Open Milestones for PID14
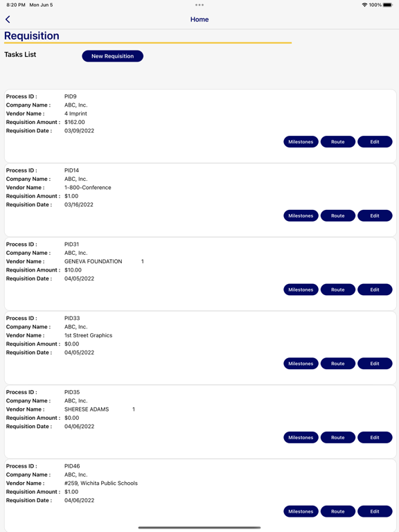 click(x=301, y=216)
